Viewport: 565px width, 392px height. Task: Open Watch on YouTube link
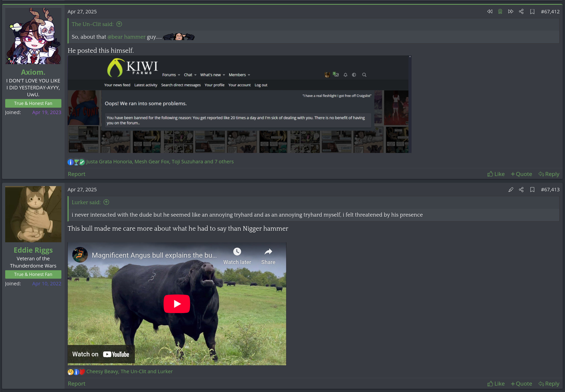pos(101,354)
